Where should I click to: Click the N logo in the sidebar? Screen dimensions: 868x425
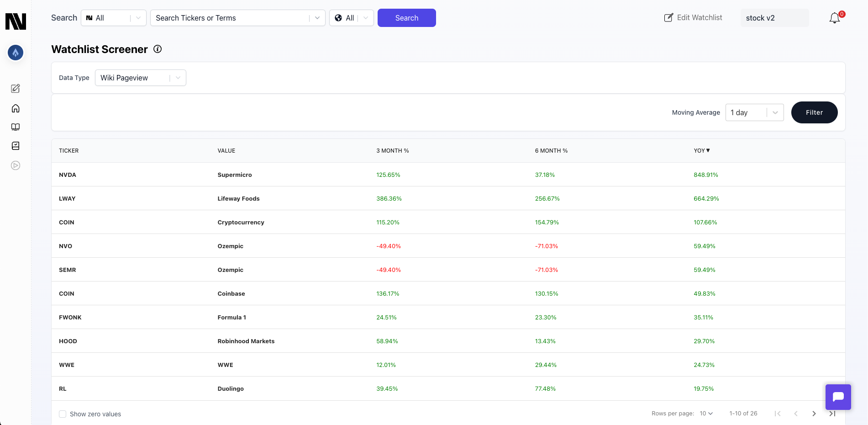[16, 21]
